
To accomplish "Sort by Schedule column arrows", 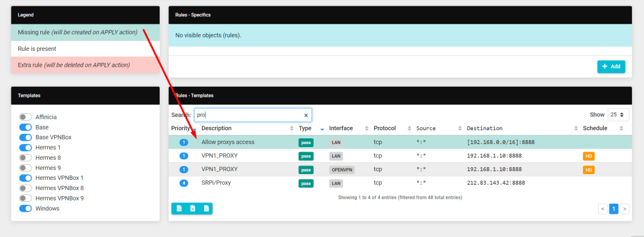I will (621, 129).
